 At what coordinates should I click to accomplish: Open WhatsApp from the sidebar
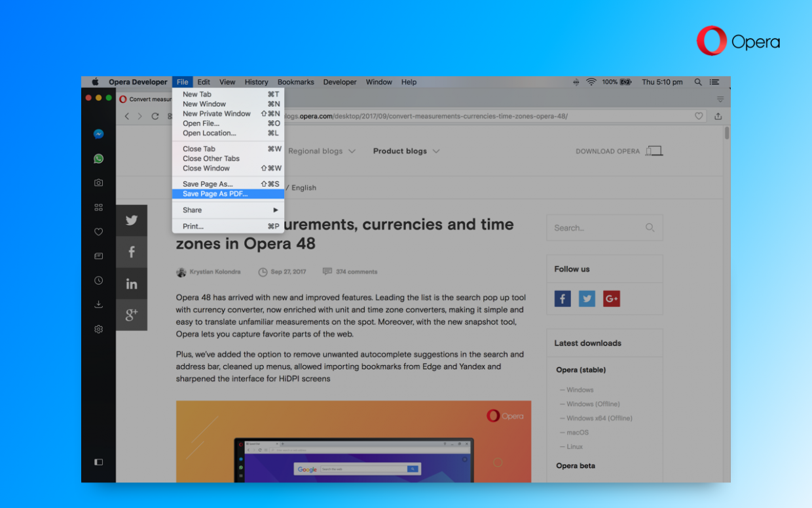click(98, 158)
